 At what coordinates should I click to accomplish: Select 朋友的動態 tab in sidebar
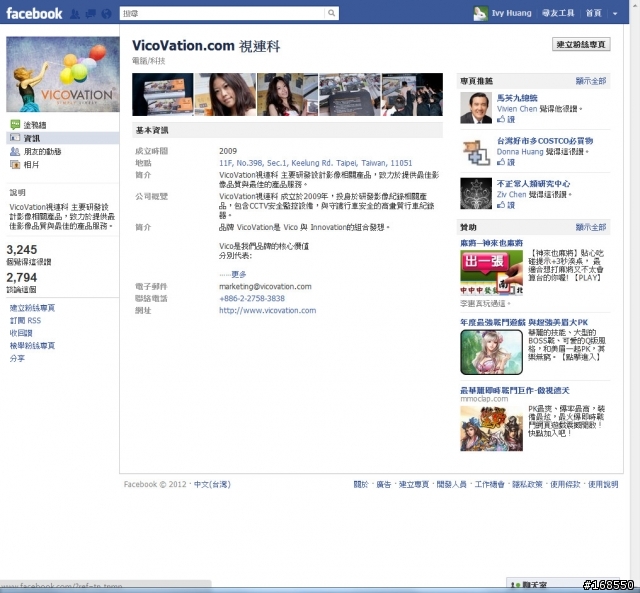pyautogui.click(x=42, y=151)
